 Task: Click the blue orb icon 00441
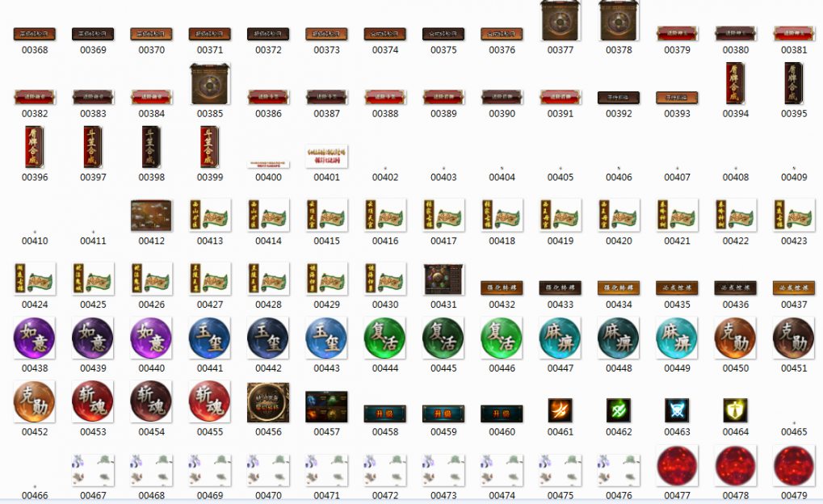209,338
